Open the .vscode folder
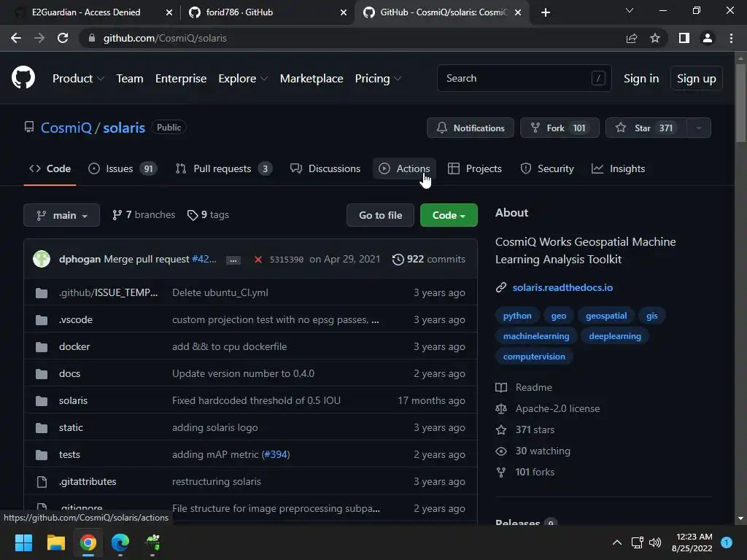Image resolution: width=747 pixels, height=560 pixels. pyautogui.click(x=76, y=320)
